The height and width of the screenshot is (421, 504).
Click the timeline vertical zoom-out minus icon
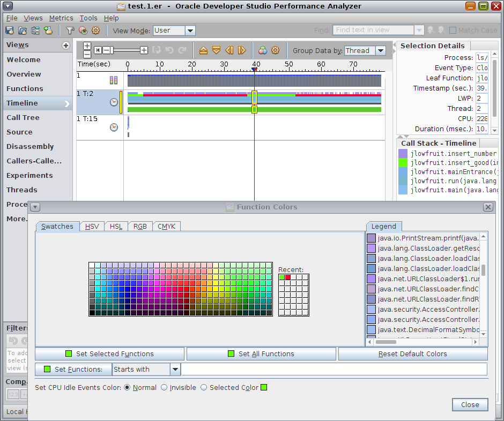point(87,54)
